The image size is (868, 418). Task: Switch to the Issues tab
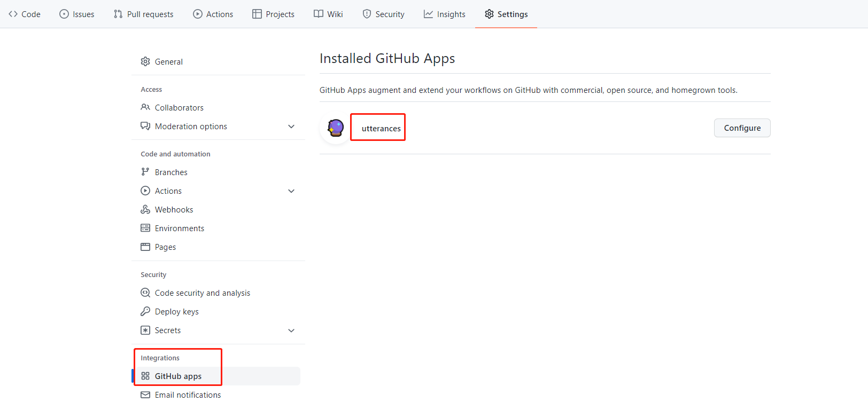coord(77,14)
